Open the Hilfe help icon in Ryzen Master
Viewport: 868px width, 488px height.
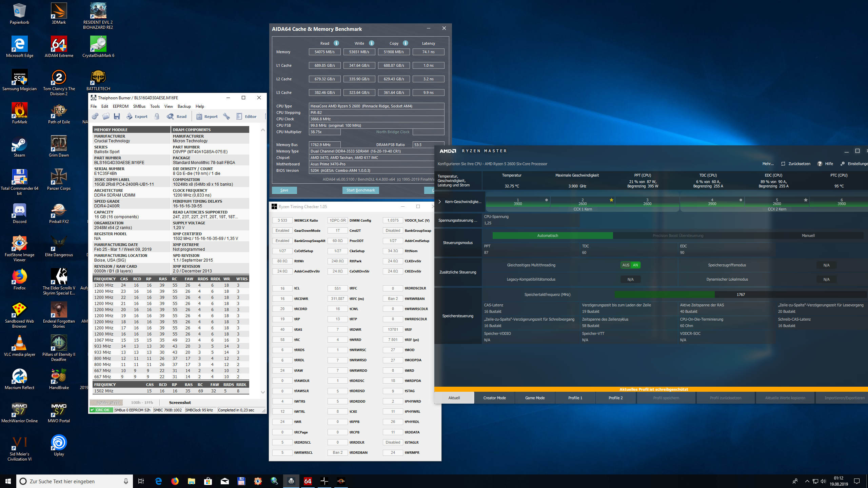tap(820, 164)
